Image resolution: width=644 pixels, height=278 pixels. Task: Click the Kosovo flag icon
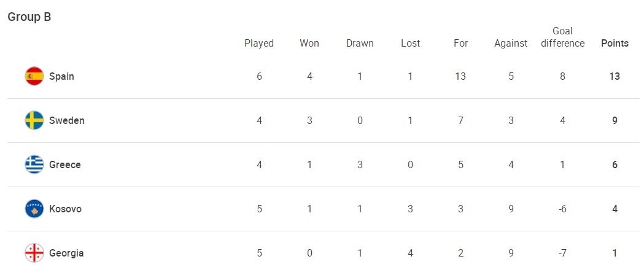point(34,209)
